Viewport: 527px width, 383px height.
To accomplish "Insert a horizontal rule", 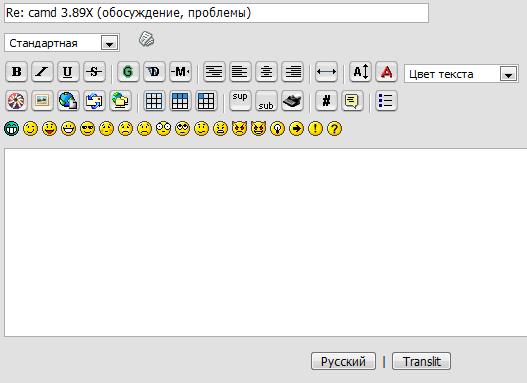I will [x=326, y=72].
